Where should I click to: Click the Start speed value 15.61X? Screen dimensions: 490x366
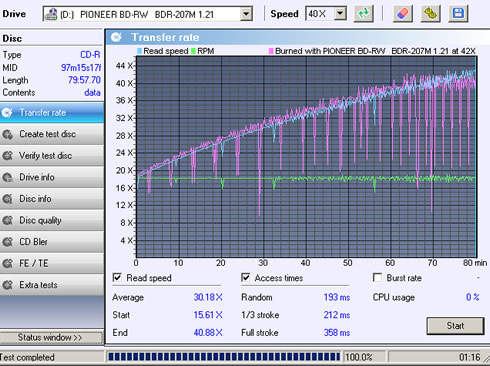point(208,315)
